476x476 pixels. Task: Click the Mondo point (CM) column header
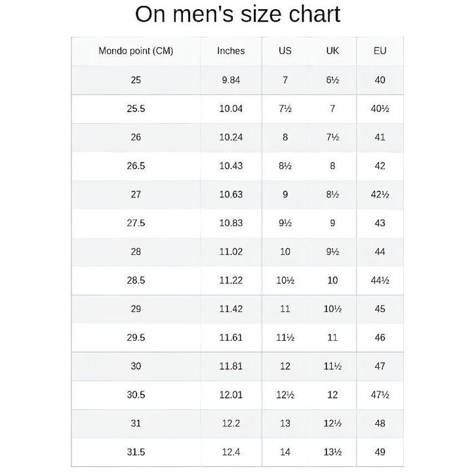pos(136,51)
